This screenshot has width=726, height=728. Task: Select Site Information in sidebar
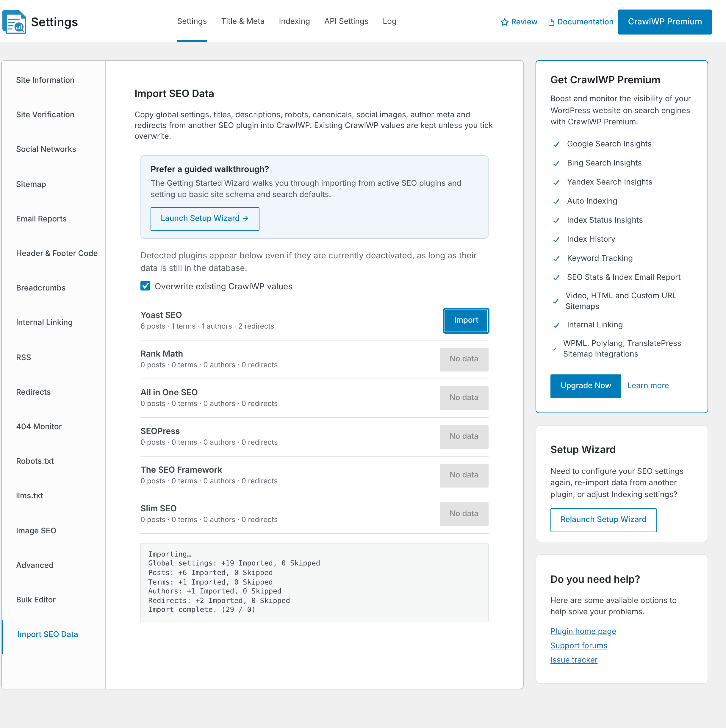coord(45,80)
